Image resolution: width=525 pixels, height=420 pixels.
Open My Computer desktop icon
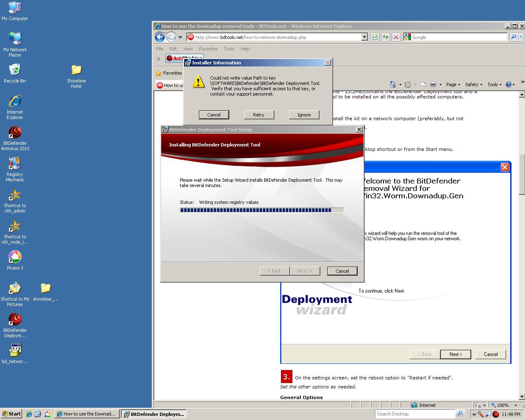[15, 11]
